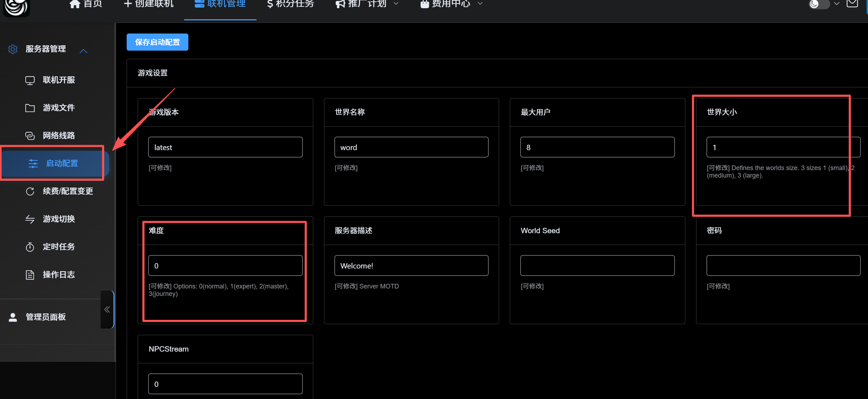
Task: Click the 续费/配置变更 refresh icon
Action: (x=30, y=191)
